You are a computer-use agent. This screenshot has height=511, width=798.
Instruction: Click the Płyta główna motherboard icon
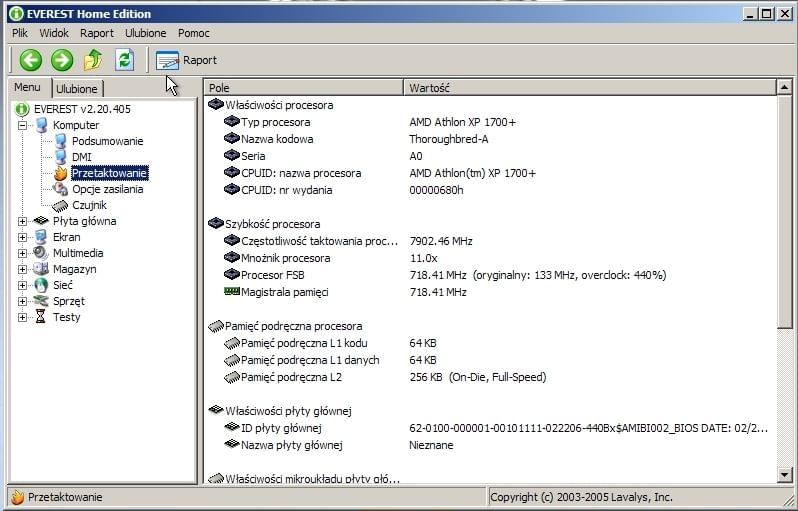tap(41, 221)
